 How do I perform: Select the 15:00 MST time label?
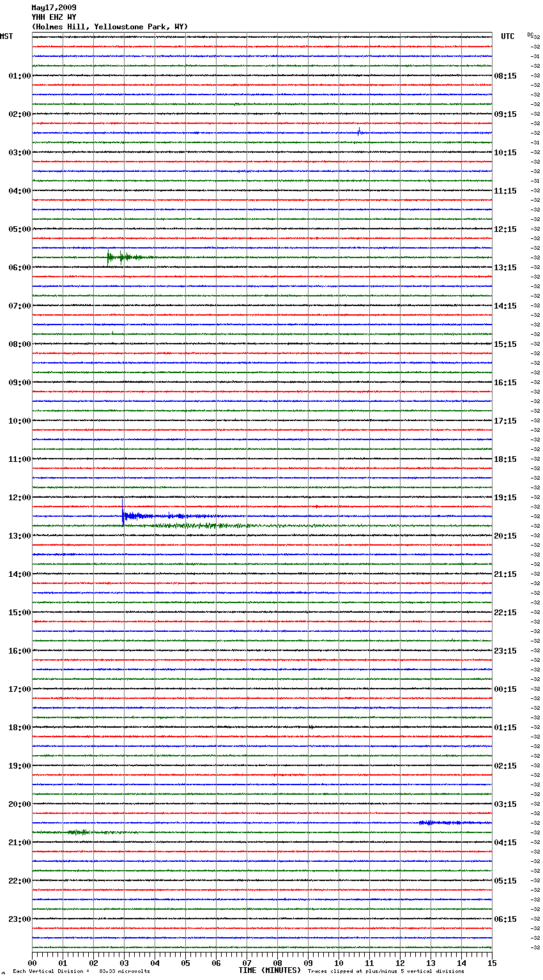coord(20,613)
